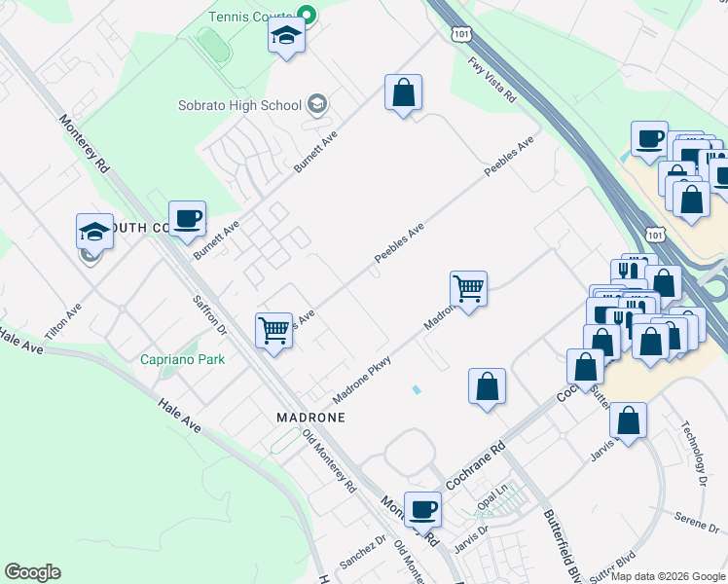Click the green Tennis Courts pin

click(x=307, y=15)
